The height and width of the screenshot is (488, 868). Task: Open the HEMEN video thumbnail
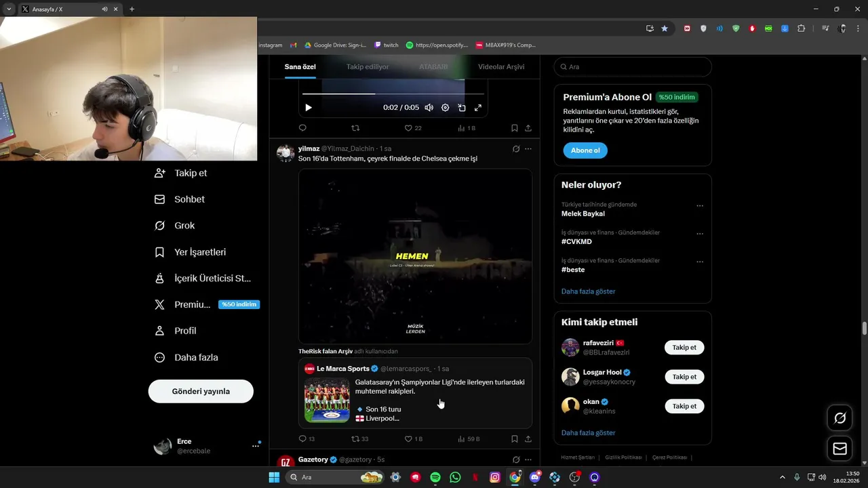[x=415, y=256]
